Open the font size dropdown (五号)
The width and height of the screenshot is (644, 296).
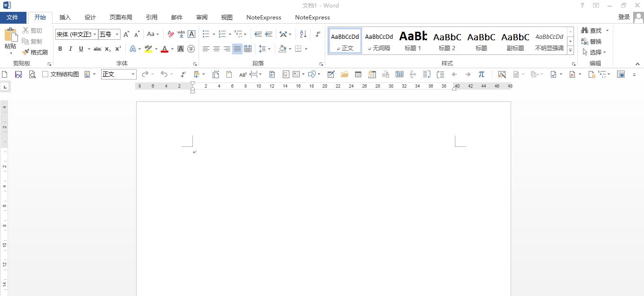pos(117,35)
